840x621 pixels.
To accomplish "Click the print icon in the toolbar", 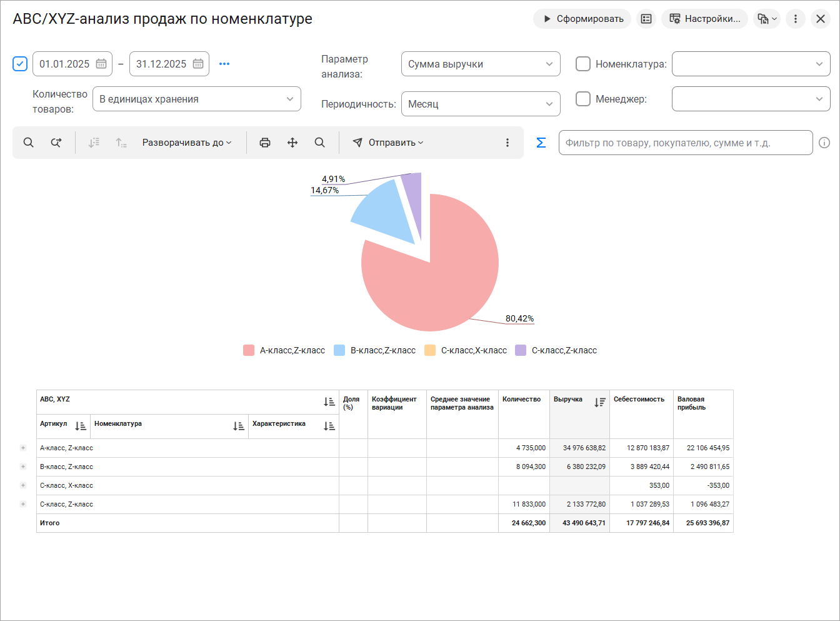I will 265,143.
